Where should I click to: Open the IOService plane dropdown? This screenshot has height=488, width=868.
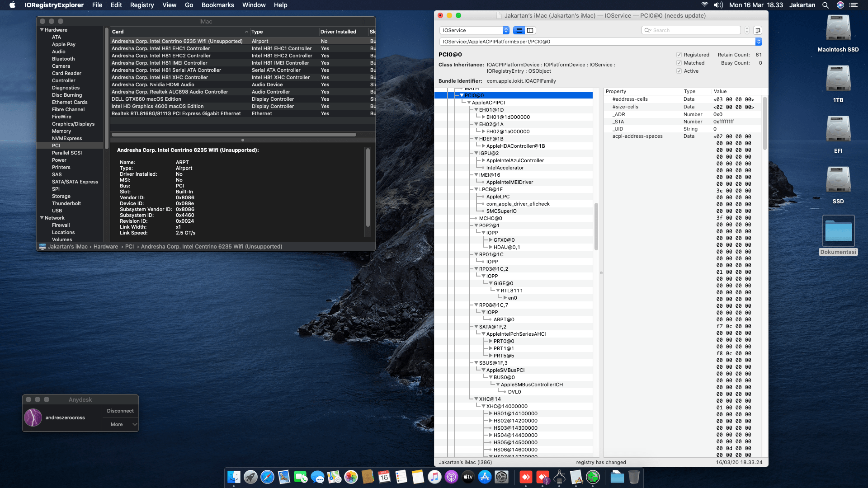pyautogui.click(x=475, y=30)
